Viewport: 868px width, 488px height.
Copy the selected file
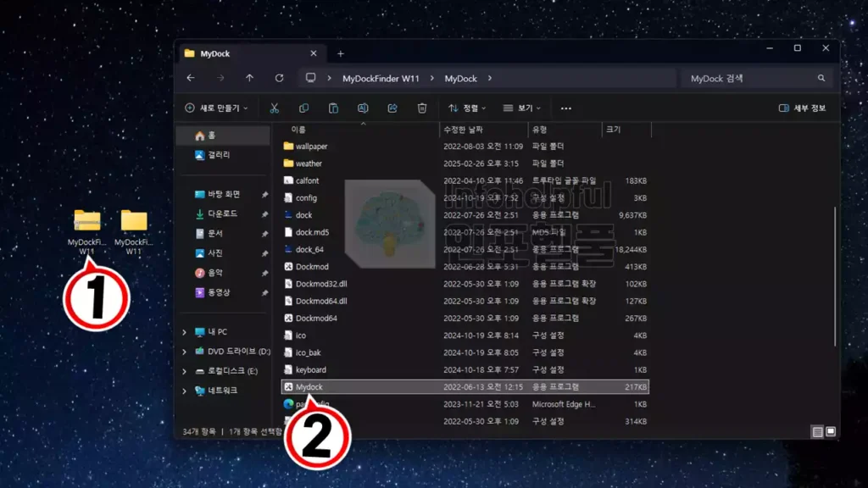point(304,108)
